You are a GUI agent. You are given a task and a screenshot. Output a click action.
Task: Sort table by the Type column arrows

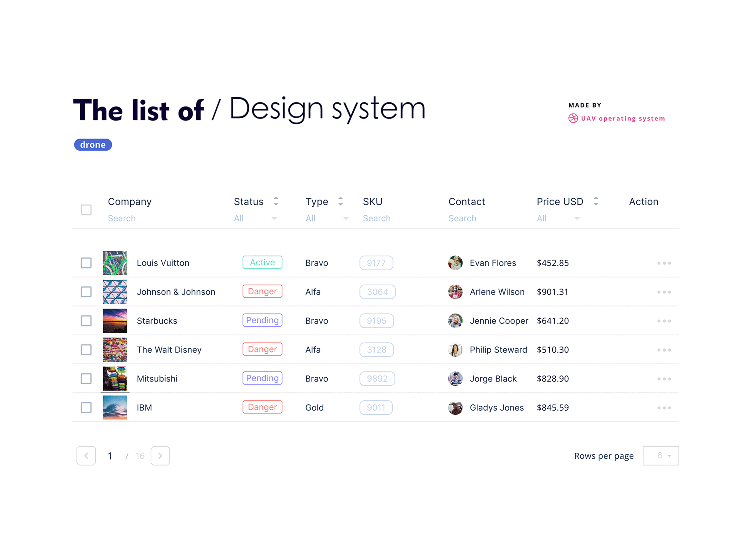pos(340,201)
